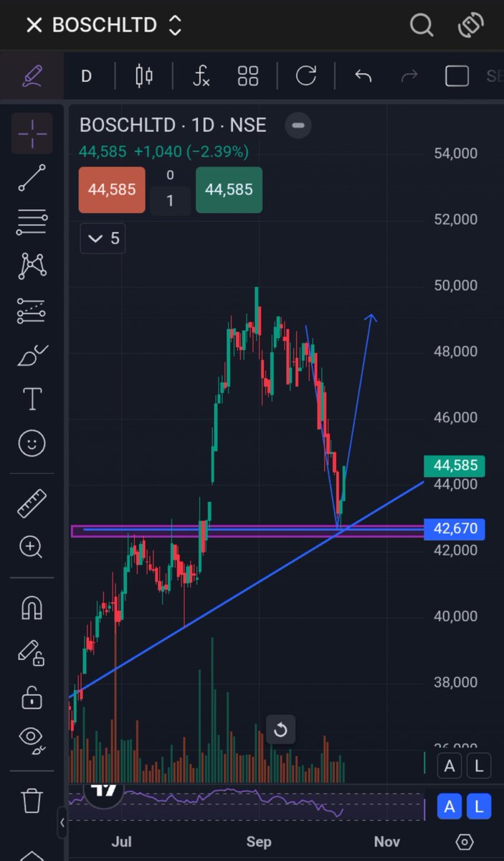Click the 54,000 price axis label
This screenshot has height=861, width=504.
(456, 154)
